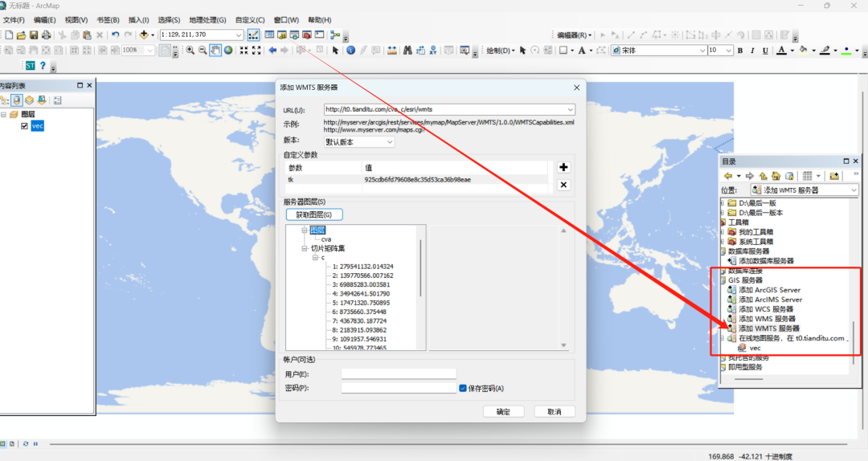Open the map scale dropdown

click(239, 35)
